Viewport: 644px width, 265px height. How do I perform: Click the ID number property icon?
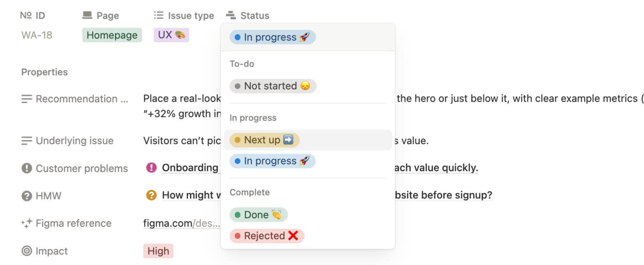[26, 15]
